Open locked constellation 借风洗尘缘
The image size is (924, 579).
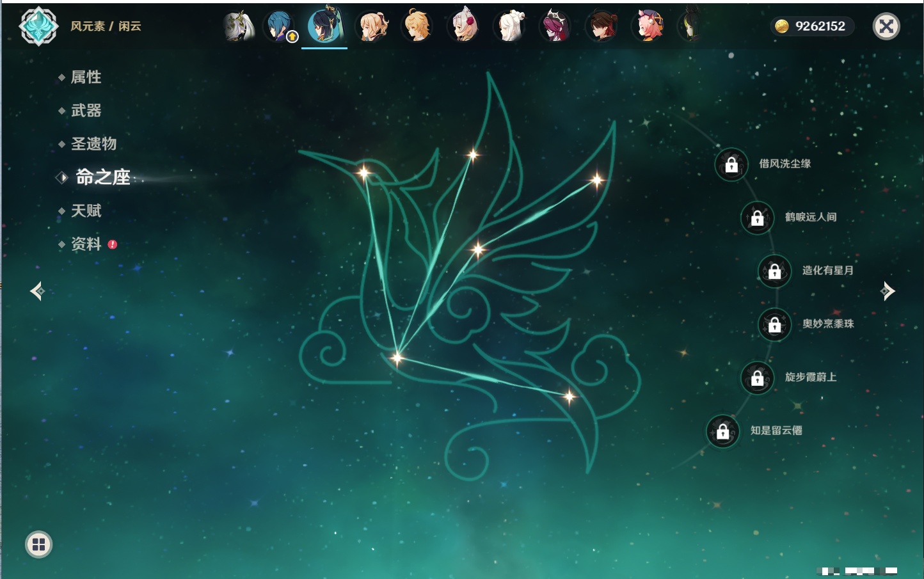coord(731,164)
